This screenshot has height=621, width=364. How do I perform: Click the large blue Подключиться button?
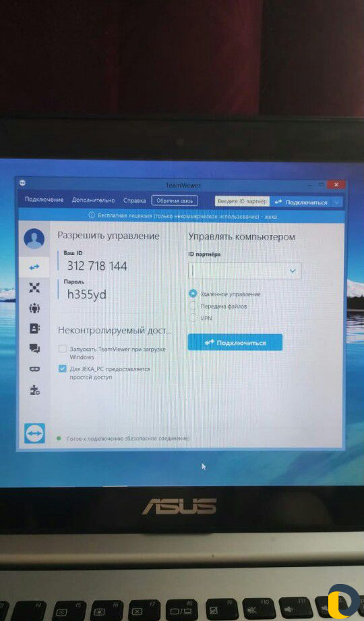(235, 343)
